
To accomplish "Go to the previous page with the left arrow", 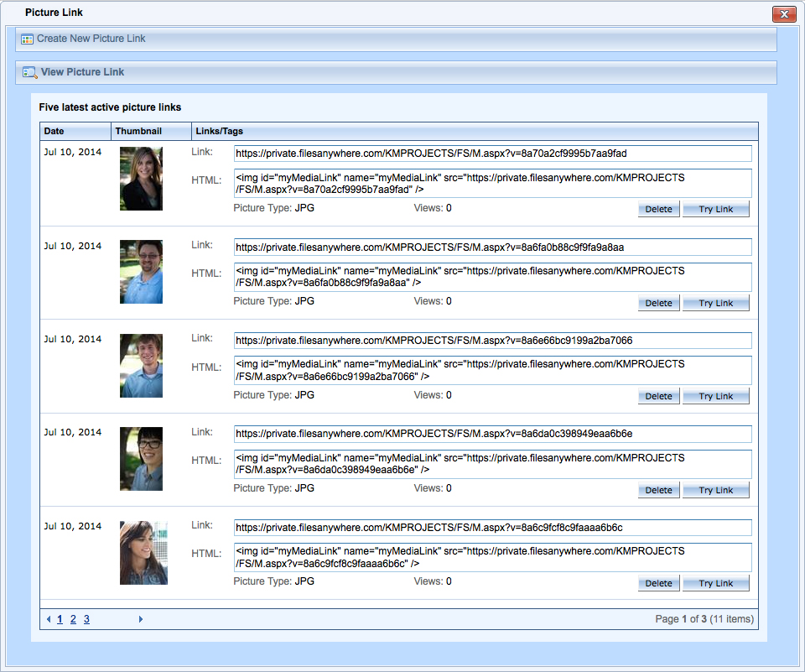I will [x=49, y=619].
